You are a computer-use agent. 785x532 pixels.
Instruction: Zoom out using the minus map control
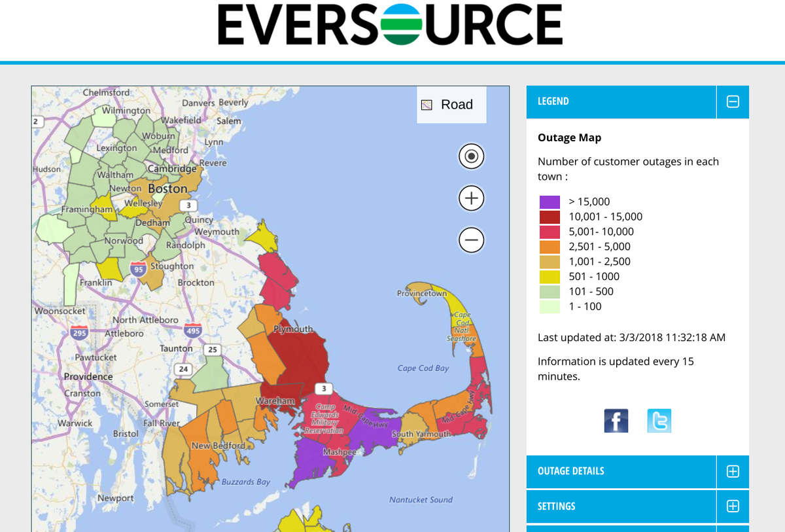click(x=471, y=240)
